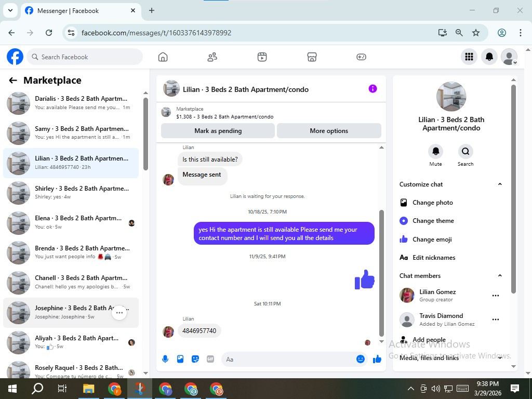The width and height of the screenshot is (532, 399).
Task: Open conversation information purple icon
Action: (373, 89)
